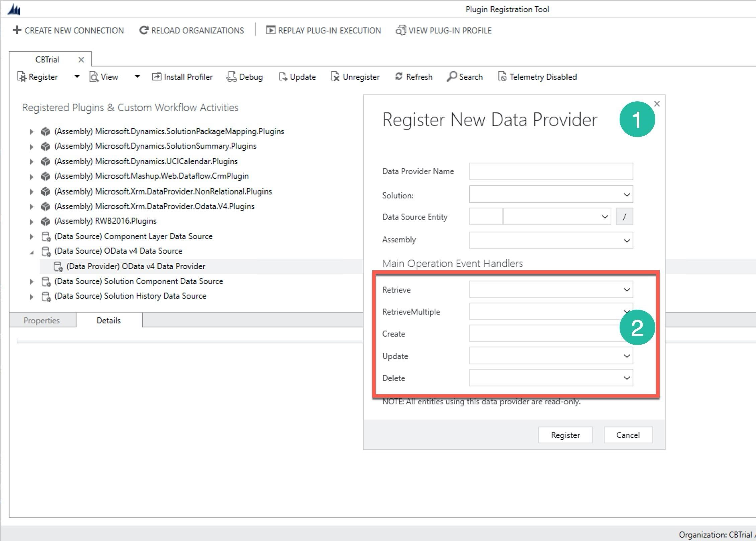The height and width of the screenshot is (541, 756).
Task: Collapse the OData v4 Data Source node
Action: coord(32,252)
